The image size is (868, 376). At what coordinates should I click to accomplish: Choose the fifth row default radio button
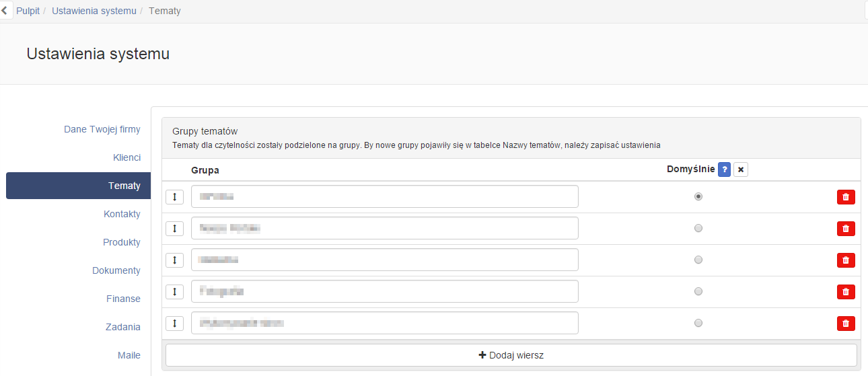tap(698, 323)
